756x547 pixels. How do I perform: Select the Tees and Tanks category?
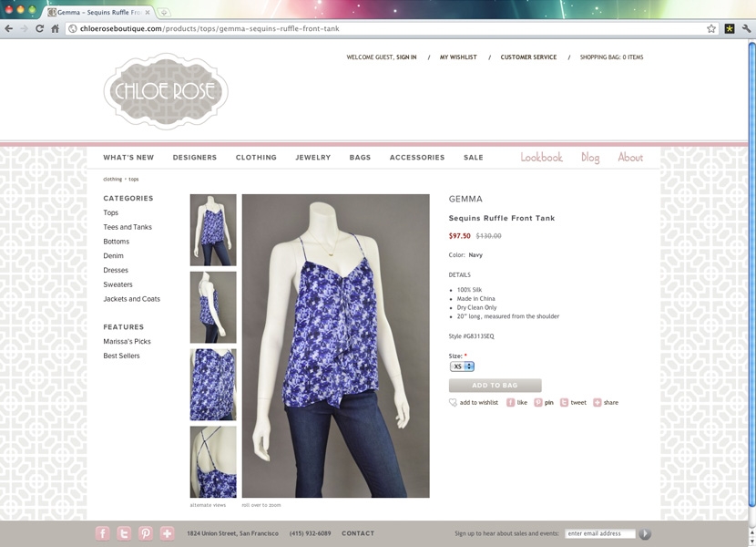point(128,227)
